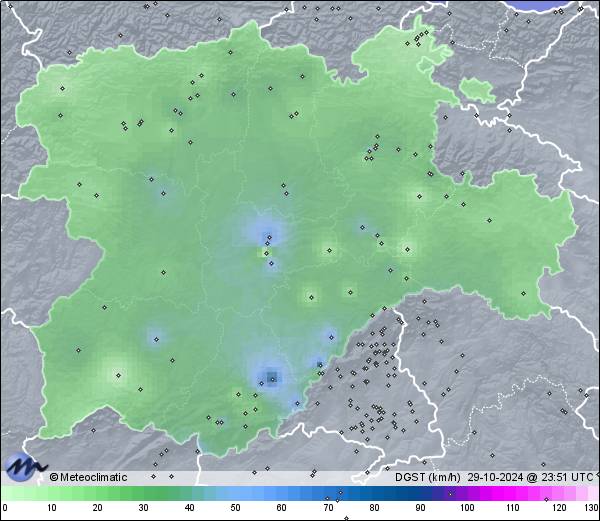The width and height of the screenshot is (600, 521).
Task: Click the DGST (km/h) label
Action: (x=427, y=477)
